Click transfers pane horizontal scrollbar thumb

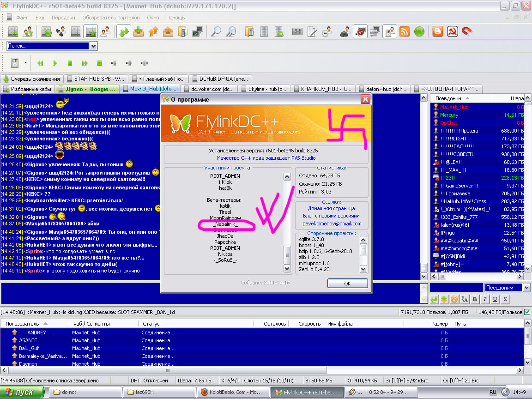point(167,370)
